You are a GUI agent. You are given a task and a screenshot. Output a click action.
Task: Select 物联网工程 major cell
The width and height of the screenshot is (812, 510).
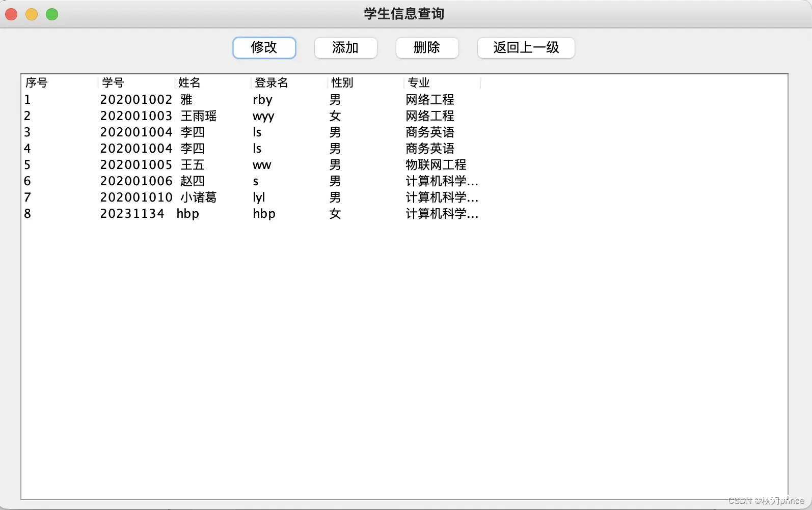[x=442, y=165]
